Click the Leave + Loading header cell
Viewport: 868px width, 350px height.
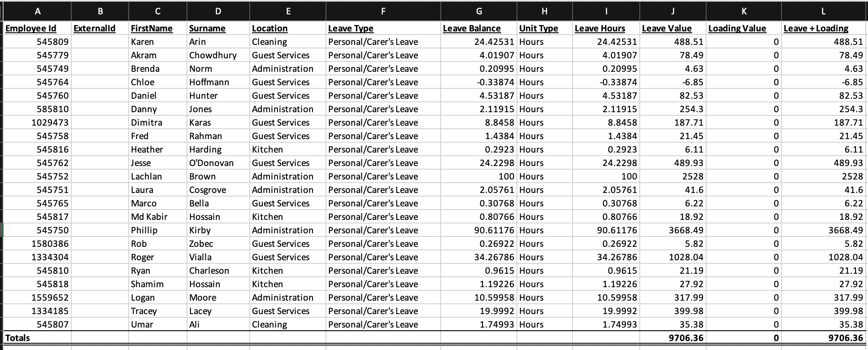pos(823,28)
